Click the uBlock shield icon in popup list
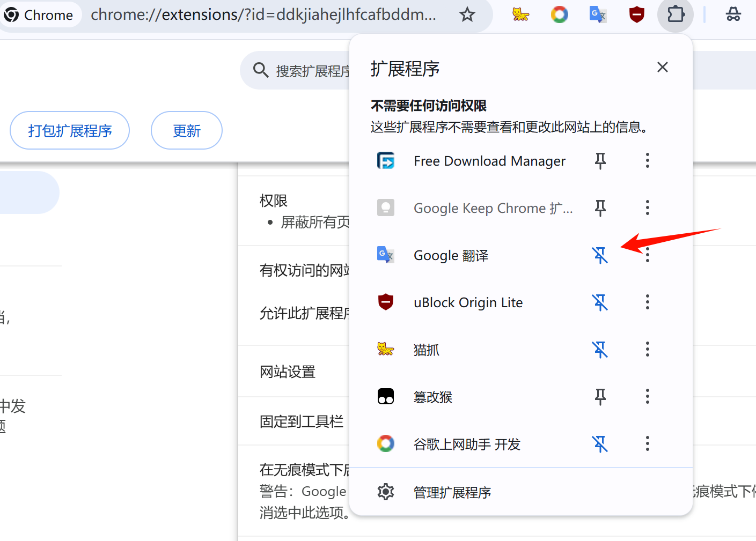The width and height of the screenshot is (756, 541). pos(386,302)
